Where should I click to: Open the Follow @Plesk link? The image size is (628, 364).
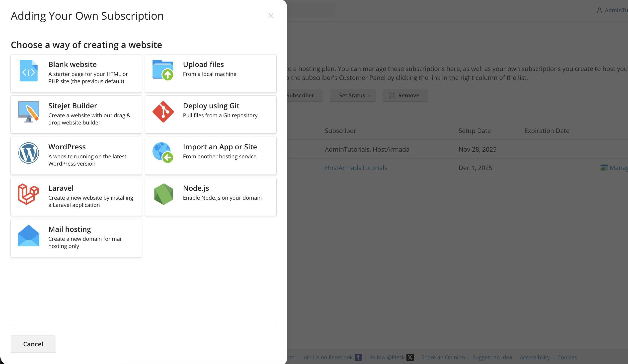387,357
